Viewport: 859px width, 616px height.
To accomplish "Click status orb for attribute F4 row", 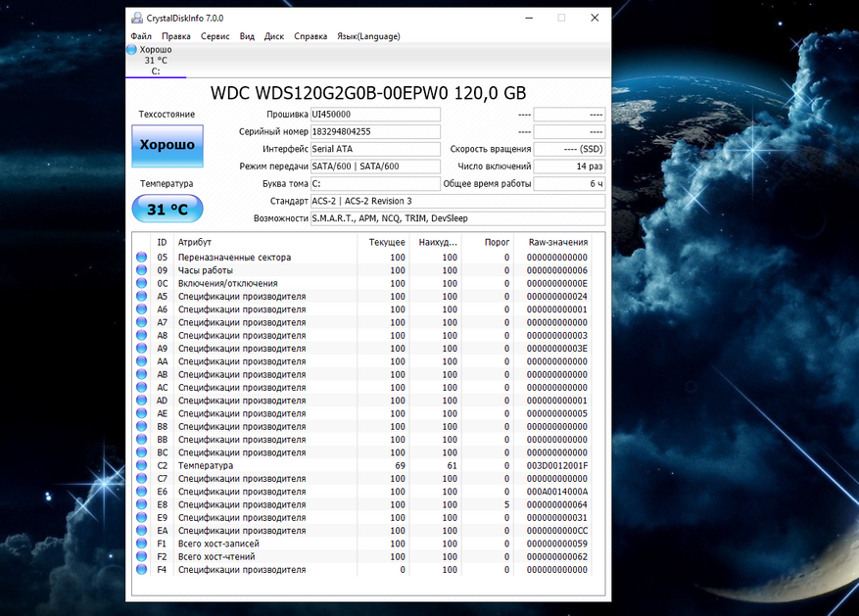I will [142, 570].
